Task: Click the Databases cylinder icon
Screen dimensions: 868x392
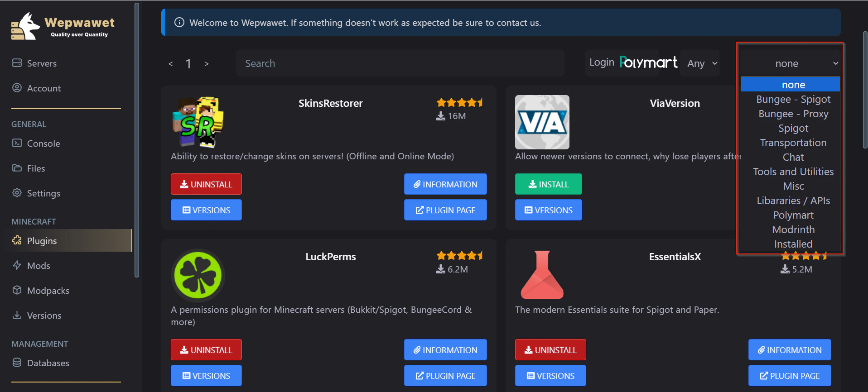Action: pyautogui.click(x=17, y=363)
